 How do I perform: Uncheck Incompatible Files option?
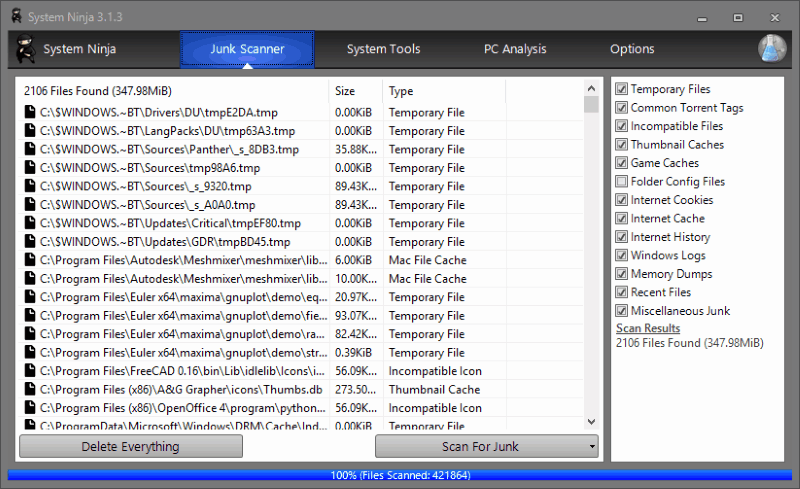click(621, 126)
